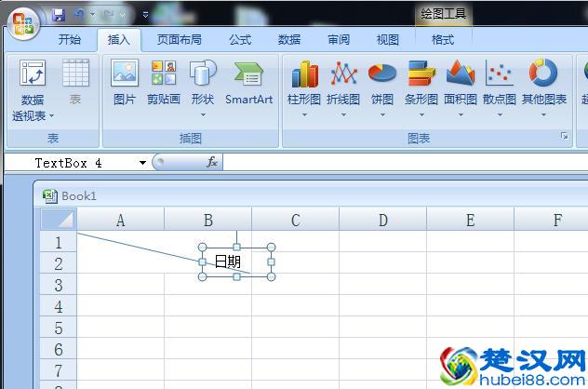Image resolution: width=588 pixels, height=389 pixels.
Task: Open the 图表 group dialog launcher
Action: (564, 136)
